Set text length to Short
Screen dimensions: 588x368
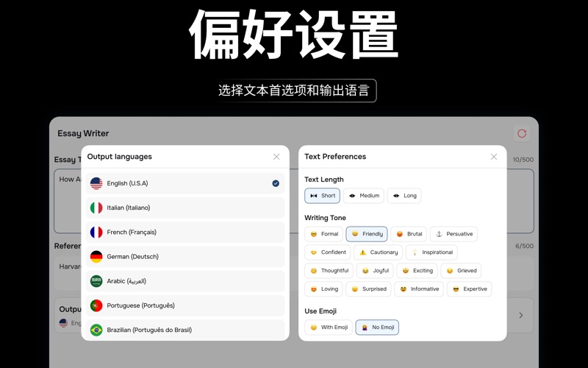[x=322, y=196]
